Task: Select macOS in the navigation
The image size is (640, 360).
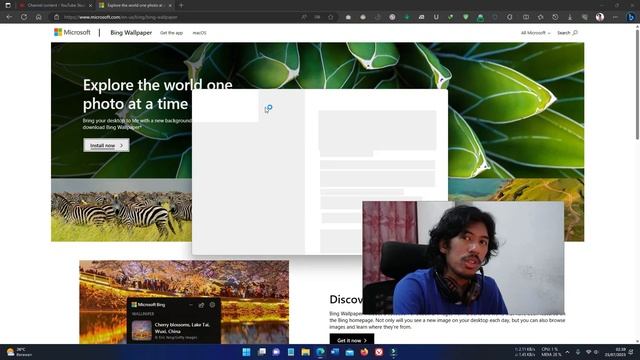Action: pyautogui.click(x=200, y=33)
